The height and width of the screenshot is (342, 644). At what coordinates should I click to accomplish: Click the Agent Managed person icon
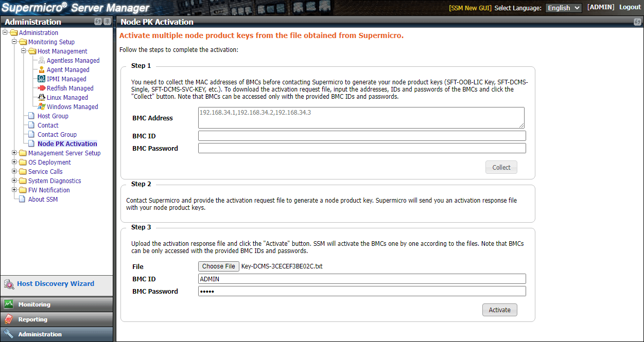click(x=42, y=69)
